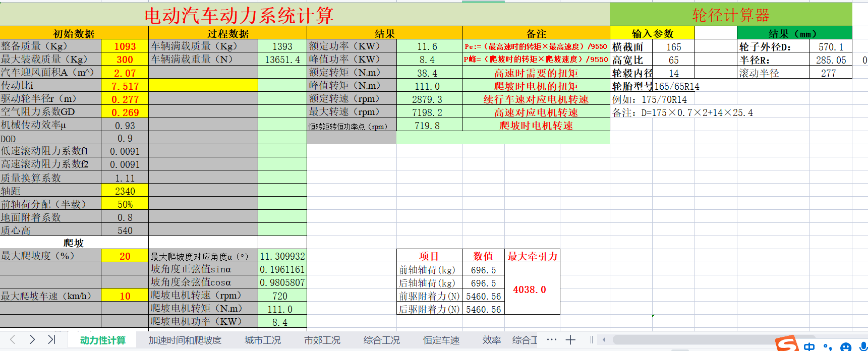The height and width of the screenshot is (351, 868).
Task: Open the 市郊工况 sheet tab
Action: tap(322, 340)
